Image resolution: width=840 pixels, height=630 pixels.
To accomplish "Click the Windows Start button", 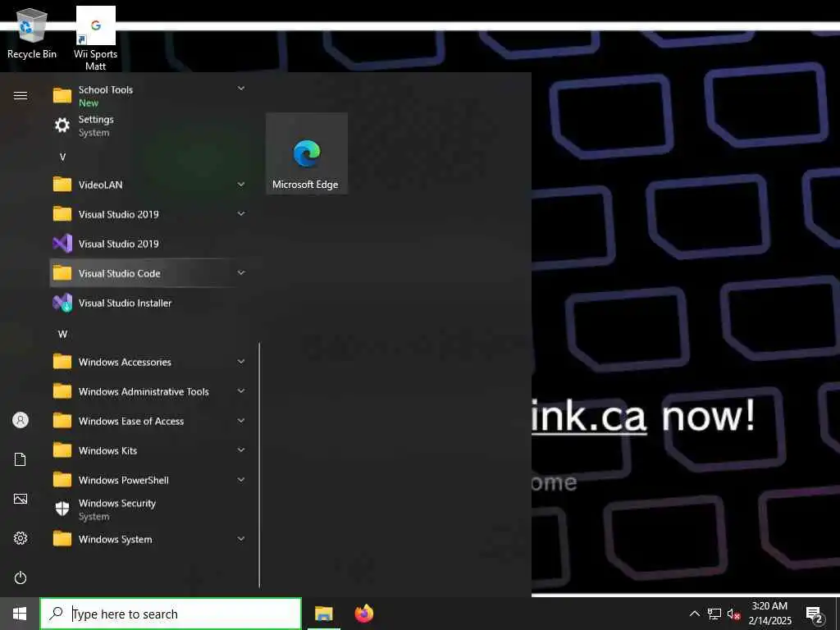I will coord(20,614).
